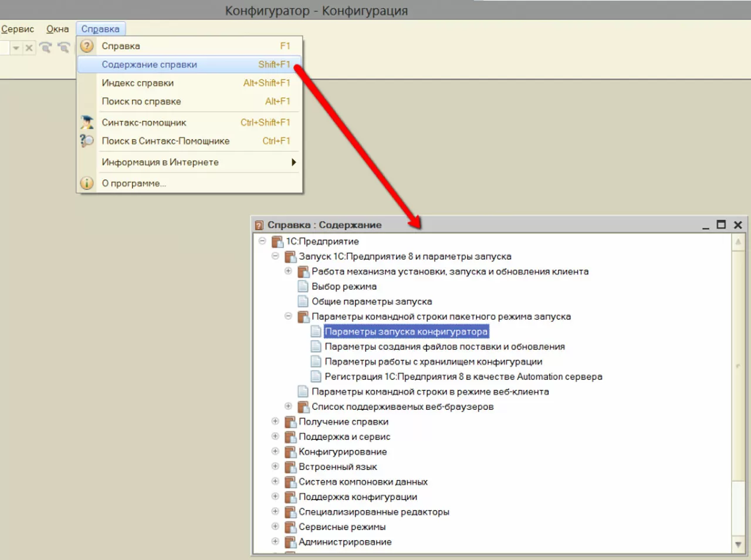The image size is (751, 560).
Task: Expand the Поддержка и сервис node
Action: pyautogui.click(x=275, y=436)
